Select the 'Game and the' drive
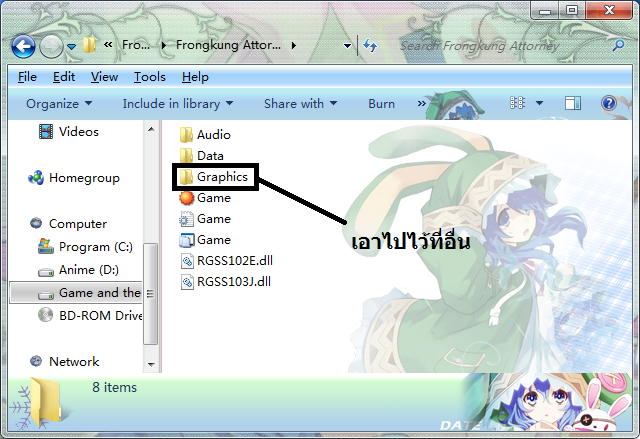Viewport: 640px width, 439px height. click(76, 293)
